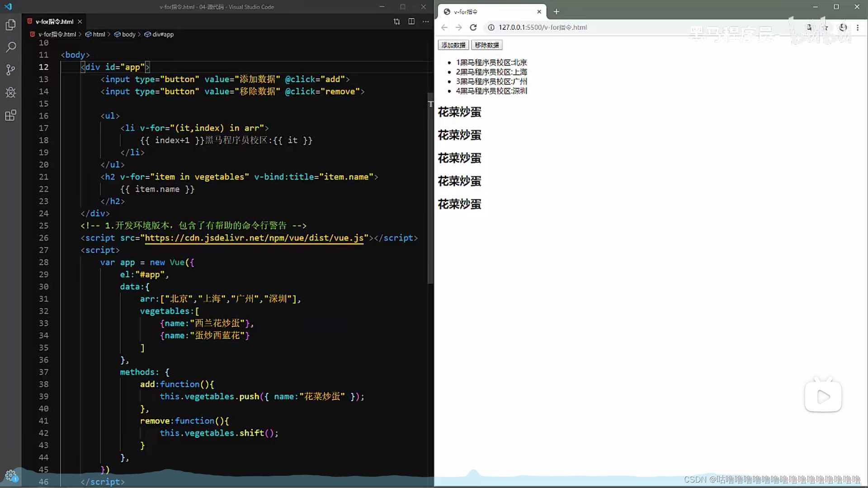Open Chrome's three-dot menu
The image size is (868, 488).
[x=858, y=27]
